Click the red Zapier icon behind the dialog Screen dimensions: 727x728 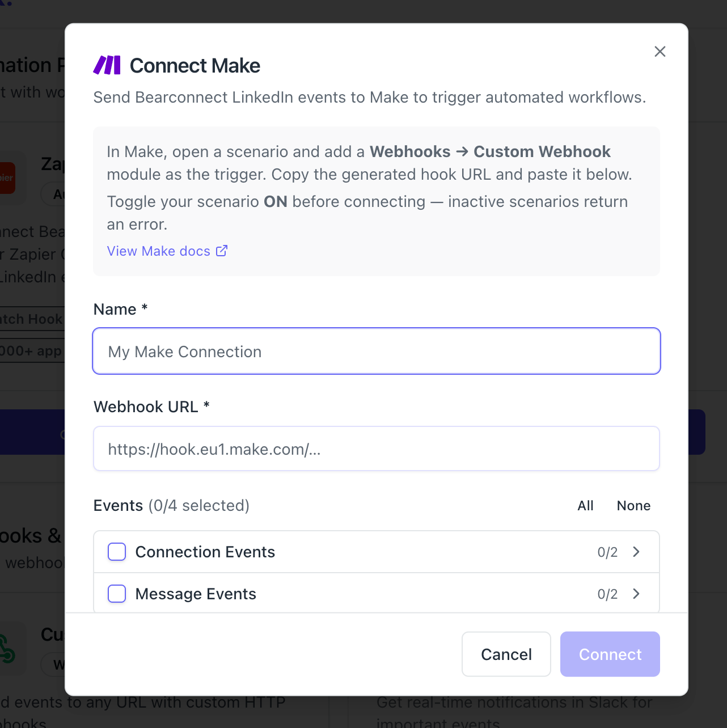tap(7, 178)
